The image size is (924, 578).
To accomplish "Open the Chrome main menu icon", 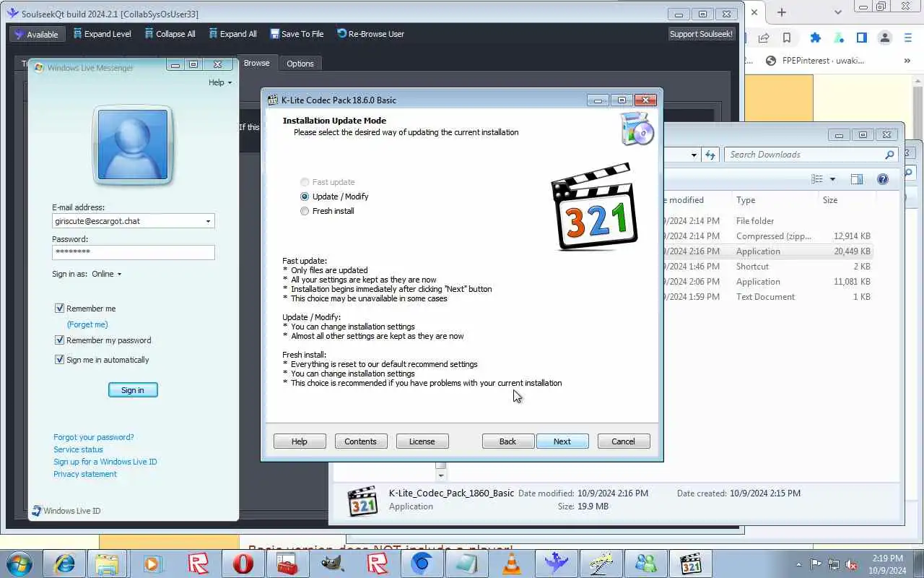I will point(908,38).
